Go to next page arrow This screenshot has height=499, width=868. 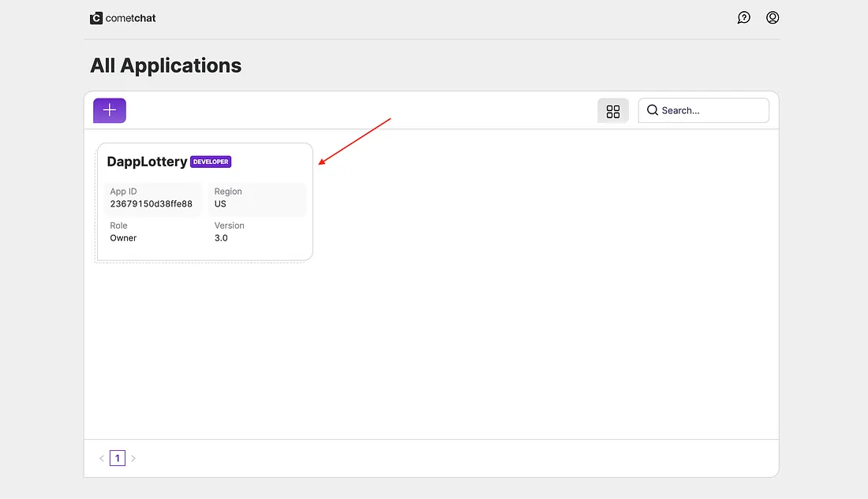click(x=133, y=458)
